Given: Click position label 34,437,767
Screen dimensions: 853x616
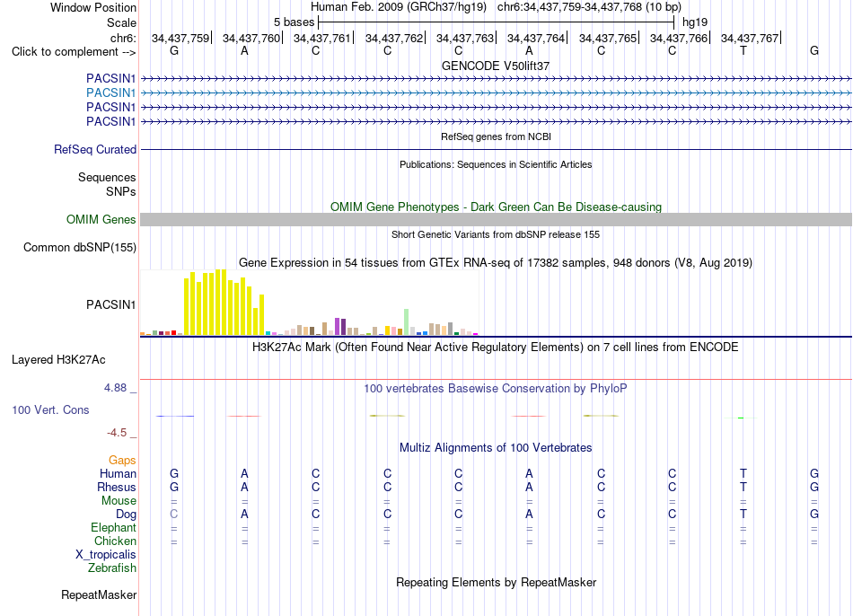Looking at the screenshot, I should (x=750, y=38).
